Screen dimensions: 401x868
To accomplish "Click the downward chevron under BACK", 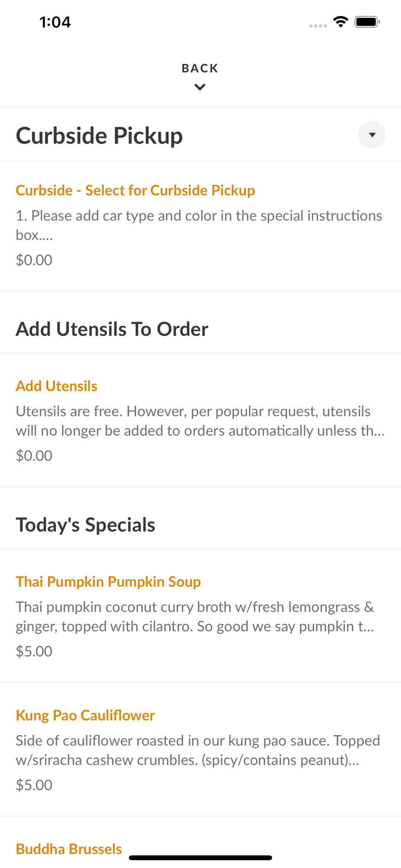I will pos(200,87).
